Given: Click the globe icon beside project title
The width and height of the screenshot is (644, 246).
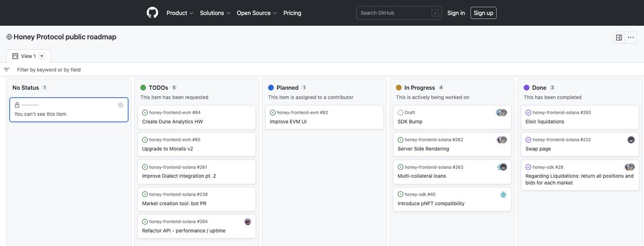Looking at the screenshot, I should click(x=9, y=37).
